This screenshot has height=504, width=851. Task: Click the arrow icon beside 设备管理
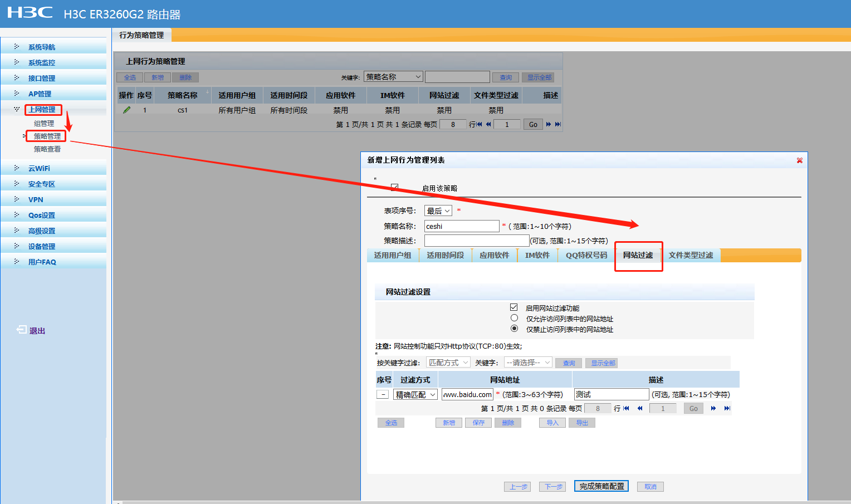point(17,246)
